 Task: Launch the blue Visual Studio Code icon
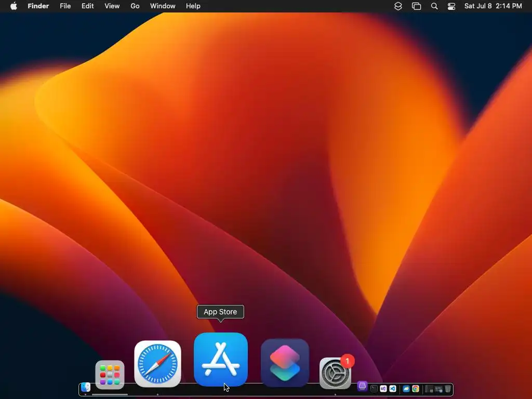tap(393, 389)
